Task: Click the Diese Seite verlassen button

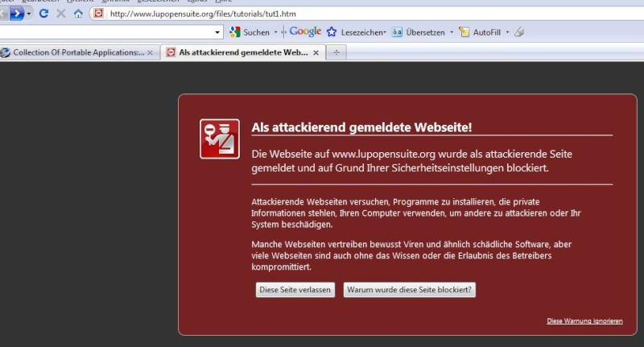Action: [x=295, y=290]
